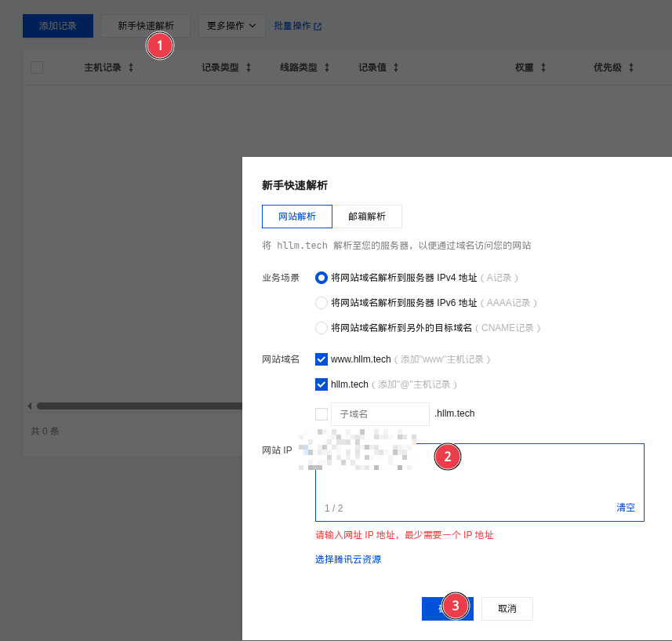Select the IPv6 AAAA记录 radio option

(x=321, y=303)
